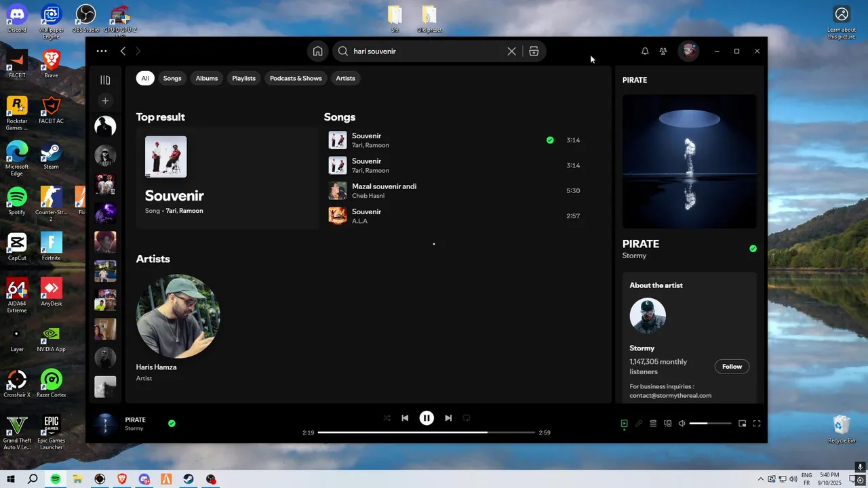
Task: Open Brave from the taskbar
Action: 122,479
